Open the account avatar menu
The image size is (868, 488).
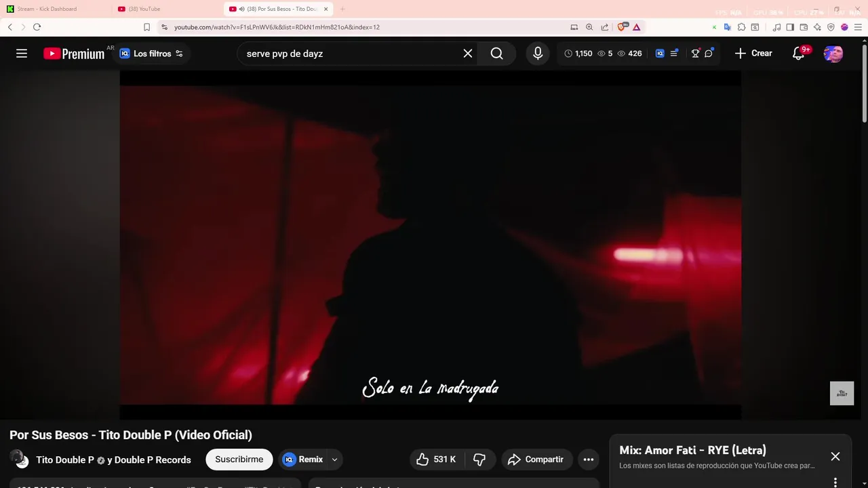coord(833,54)
